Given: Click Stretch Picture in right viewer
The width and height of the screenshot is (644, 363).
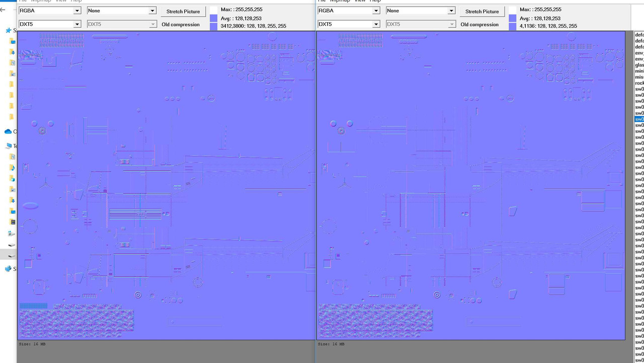Looking at the screenshot, I should (482, 12).
